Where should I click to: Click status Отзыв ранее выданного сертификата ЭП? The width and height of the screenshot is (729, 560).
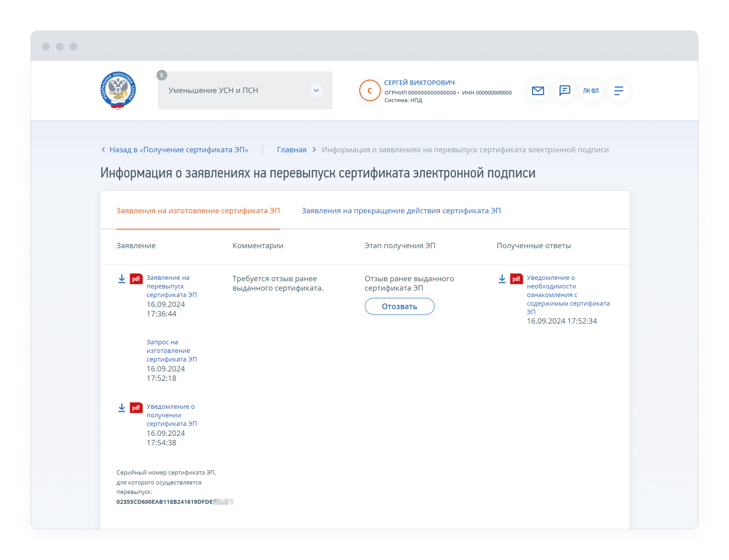point(409,283)
